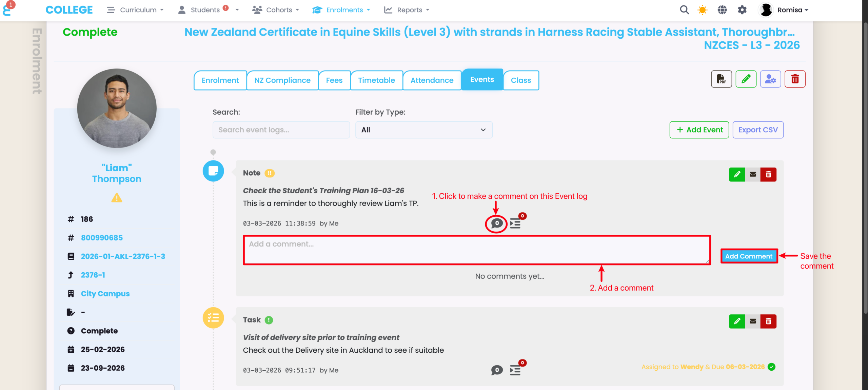Click the user settings icon button
This screenshot has width=868, height=390.
[770, 79]
